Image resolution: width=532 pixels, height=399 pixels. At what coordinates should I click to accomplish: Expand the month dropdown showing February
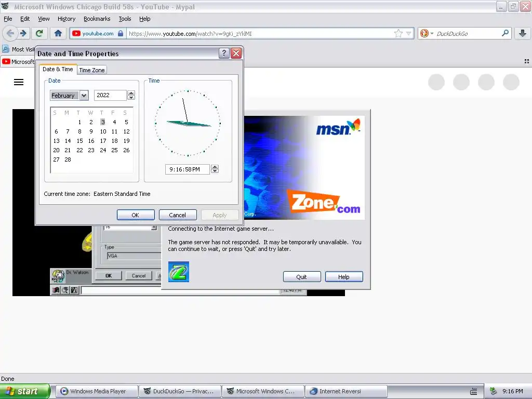(x=84, y=96)
